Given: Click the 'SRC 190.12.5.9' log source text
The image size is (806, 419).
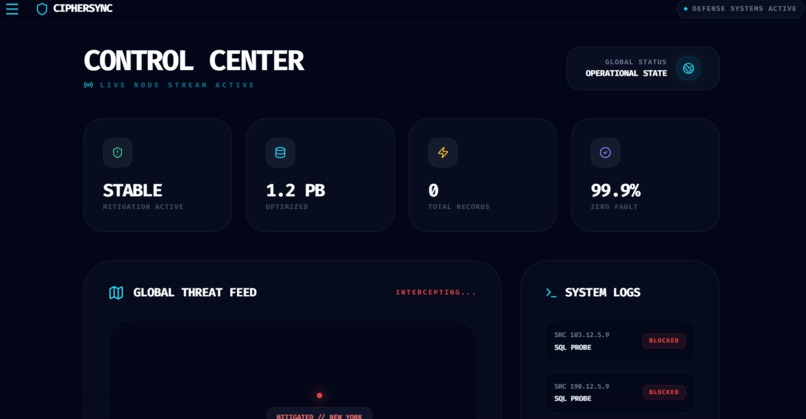Looking at the screenshot, I should click(582, 386).
